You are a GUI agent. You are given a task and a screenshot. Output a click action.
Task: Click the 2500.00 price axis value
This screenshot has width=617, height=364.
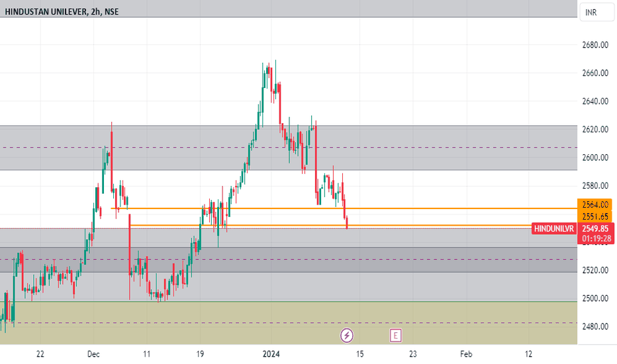pyautogui.click(x=595, y=298)
